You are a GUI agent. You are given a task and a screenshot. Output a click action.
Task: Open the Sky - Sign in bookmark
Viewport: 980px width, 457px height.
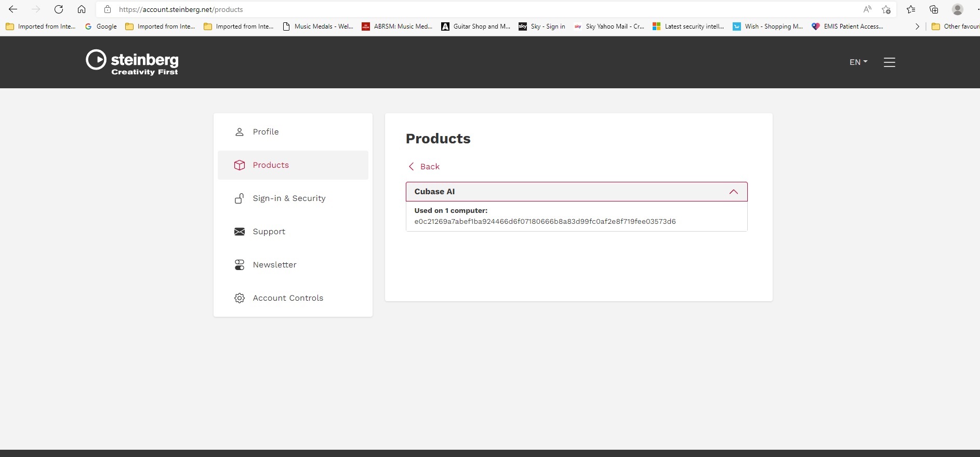tap(542, 26)
